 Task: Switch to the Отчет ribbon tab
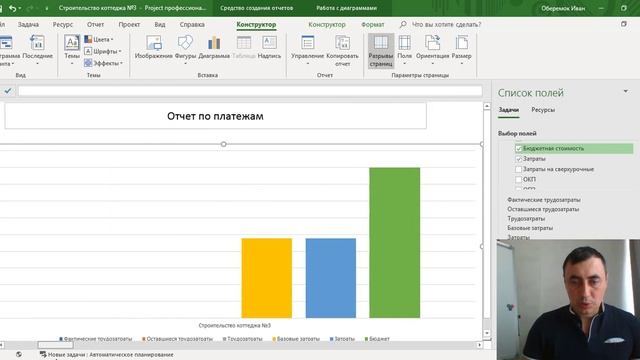pyautogui.click(x=96, y=24)
